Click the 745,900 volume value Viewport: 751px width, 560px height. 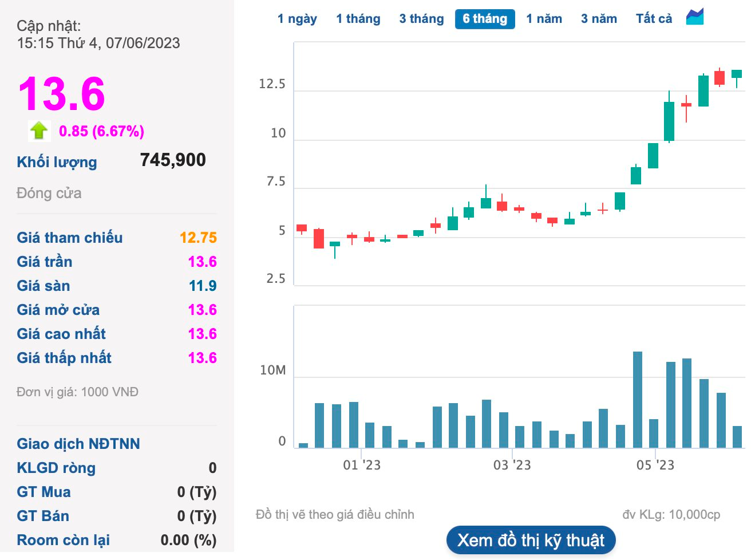(x=173, y=160)
